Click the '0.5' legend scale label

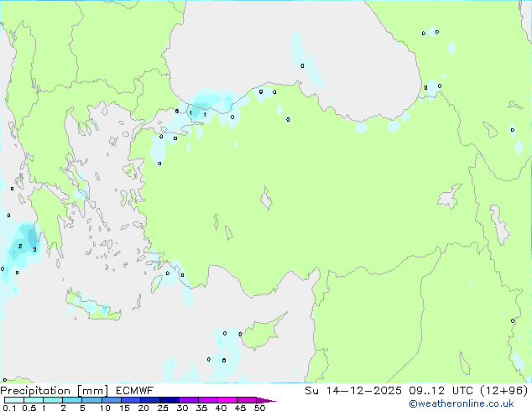[29, 408]
